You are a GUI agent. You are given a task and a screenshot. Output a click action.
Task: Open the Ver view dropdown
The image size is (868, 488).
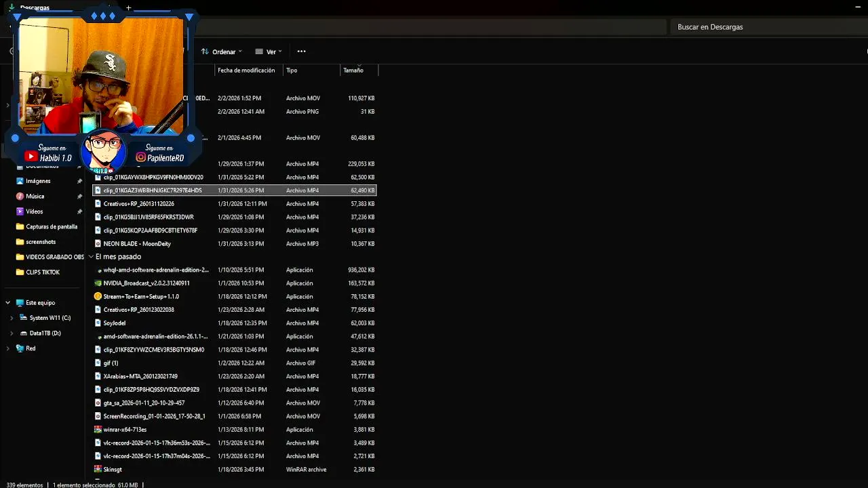tap(269, 52)
